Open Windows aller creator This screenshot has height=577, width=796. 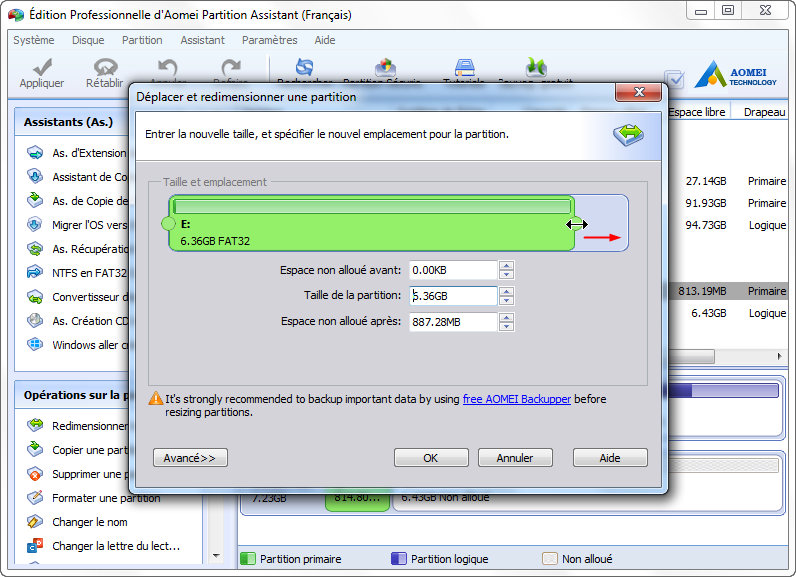89,345
